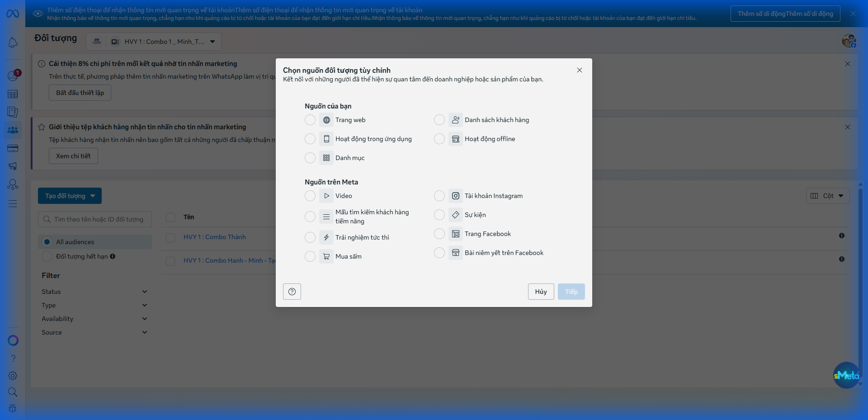Click the Bắt đầu thiết lập button
This screenshot has height=420, width=868.
(80, 93)
